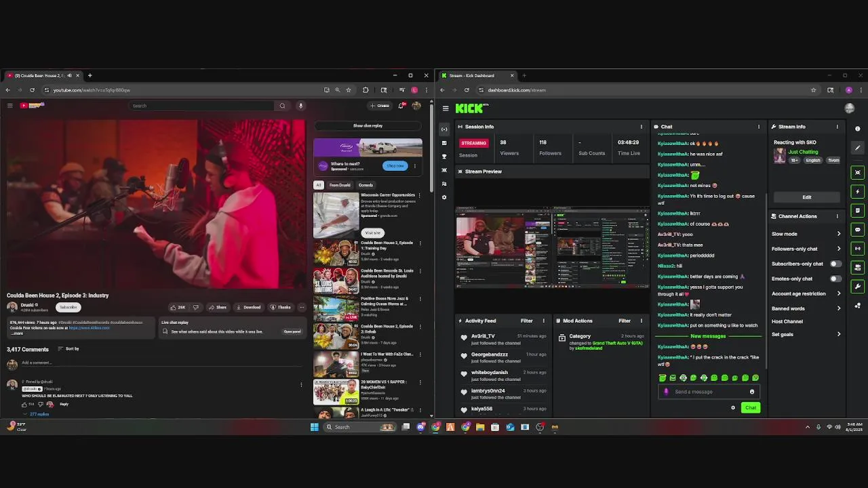Viewport: 868px width, 488px height.
Task: Open the trophy achievements sidebar icon in Kick
Action: click(x=444, y=157)
